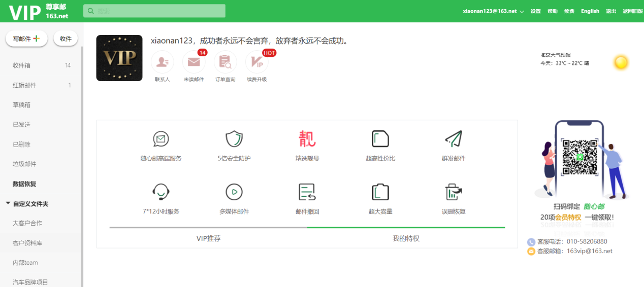Select the 随心邮高端服务 icon
The image size is (644, 287).
(x=161, y=138)
